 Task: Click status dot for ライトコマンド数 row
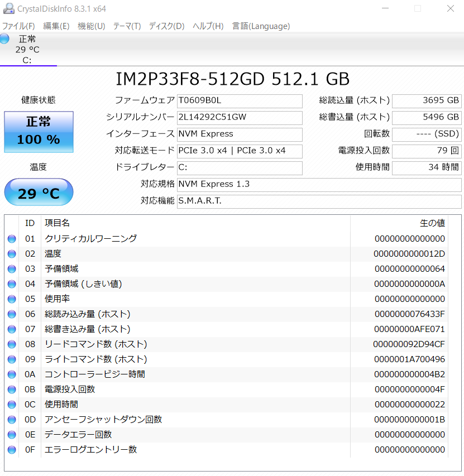click(x=12, y=359)
